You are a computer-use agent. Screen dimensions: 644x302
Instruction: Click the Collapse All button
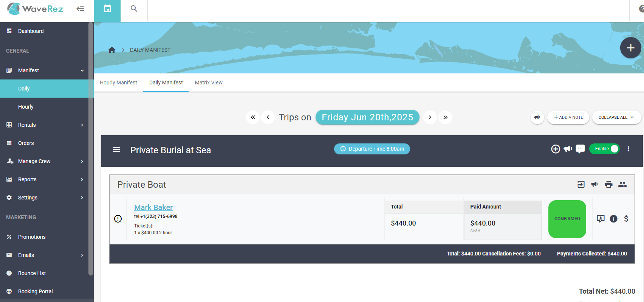point(616,117)
